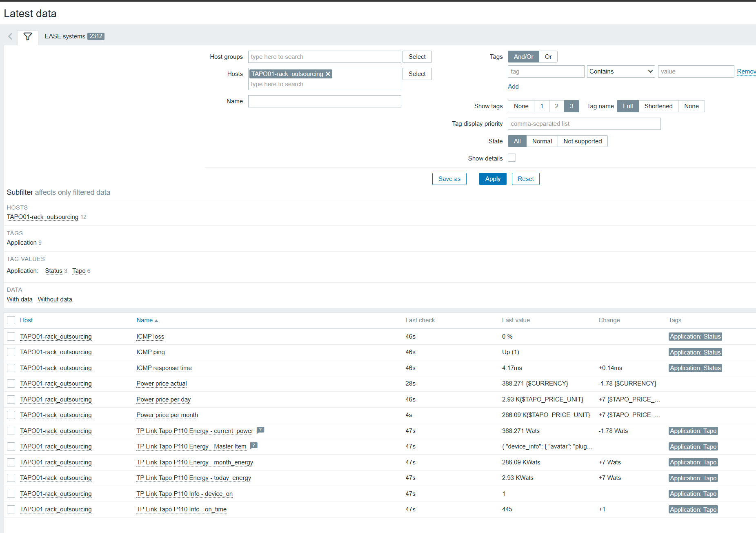Open help icon for Master Item
Image resolution: width=756 pixels, height=533 pixels.
253,446
